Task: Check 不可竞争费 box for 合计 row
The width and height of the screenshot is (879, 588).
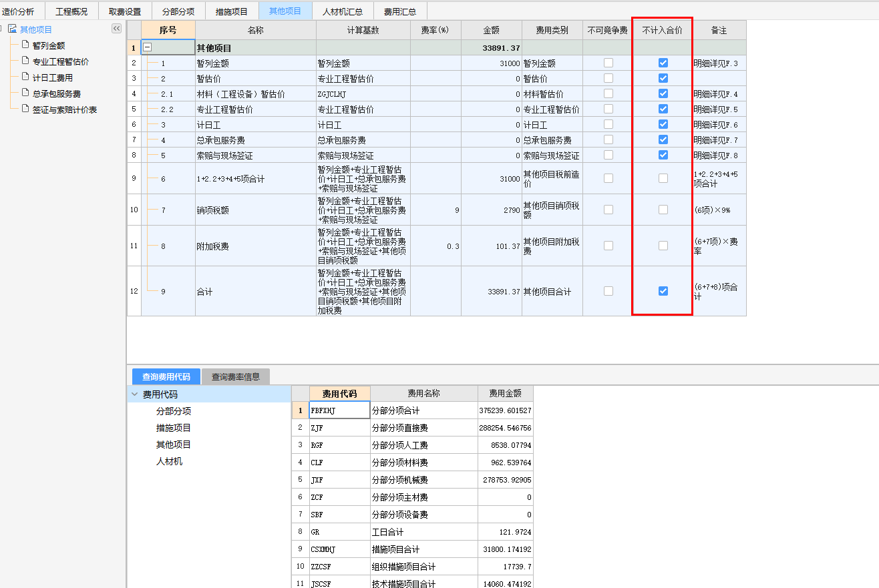Action: [608, 291]
